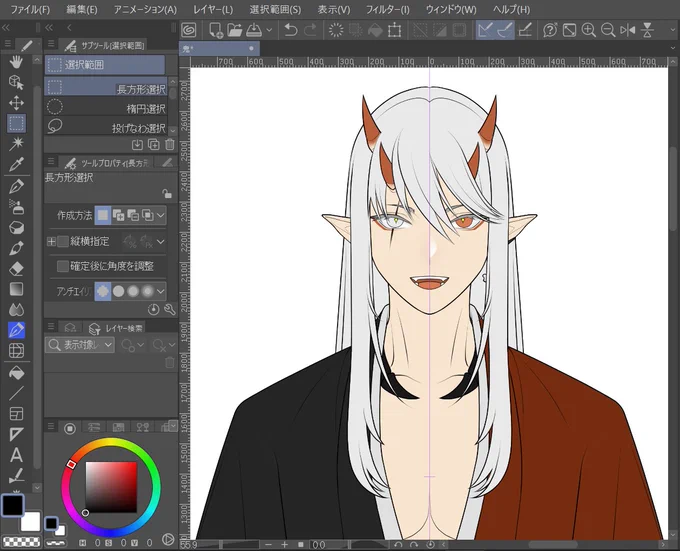Open the フィルター(I) menu

pos(387,9)
